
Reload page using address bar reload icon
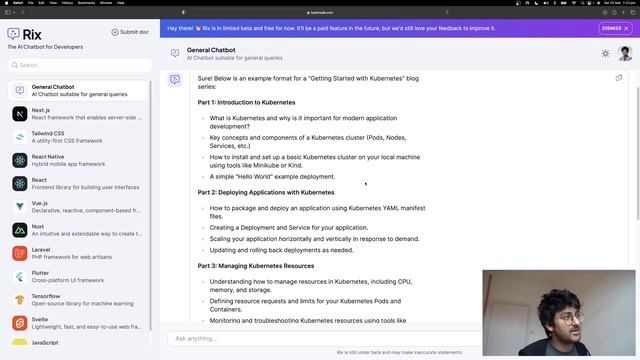447,13
